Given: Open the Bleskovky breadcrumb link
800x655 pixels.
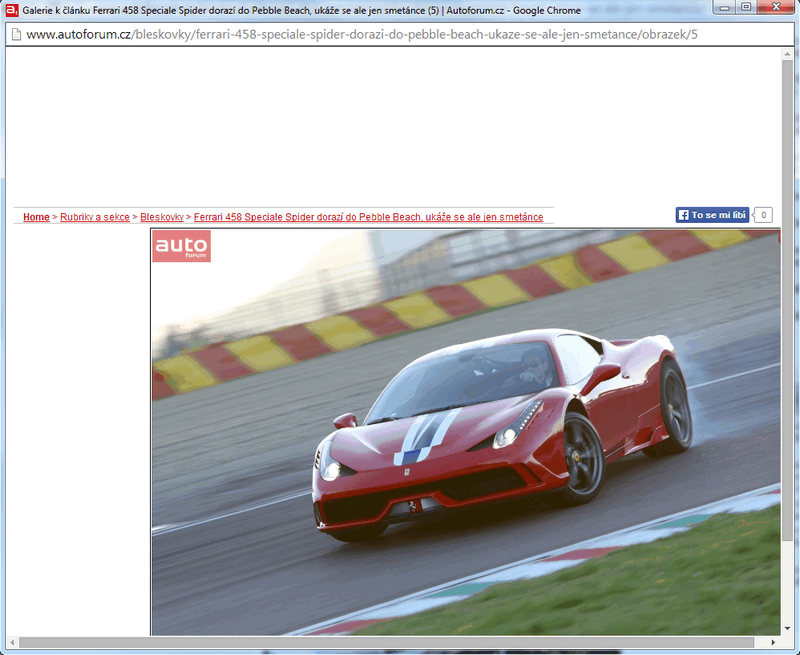Looking at the screenshot, I should (161, 217).
